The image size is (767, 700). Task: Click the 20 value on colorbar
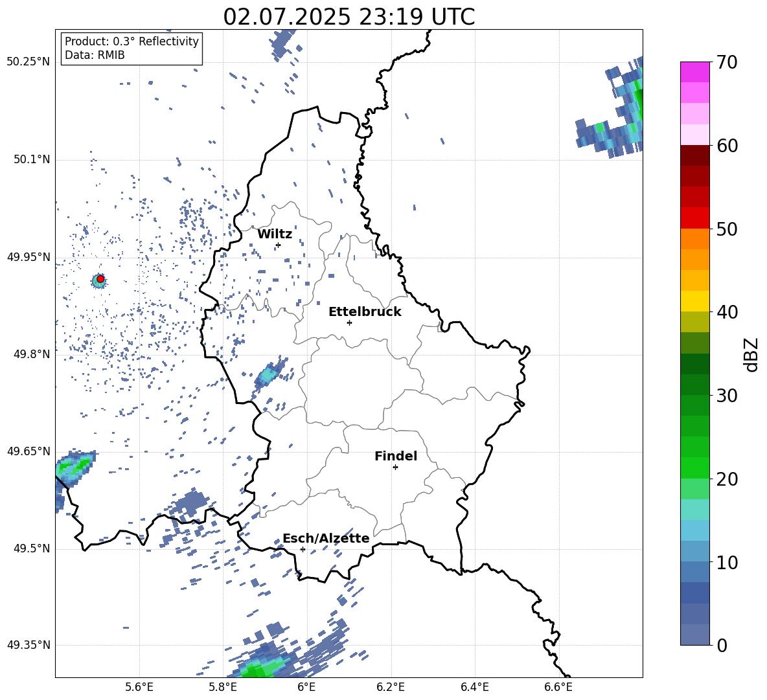tap(727, 479)
